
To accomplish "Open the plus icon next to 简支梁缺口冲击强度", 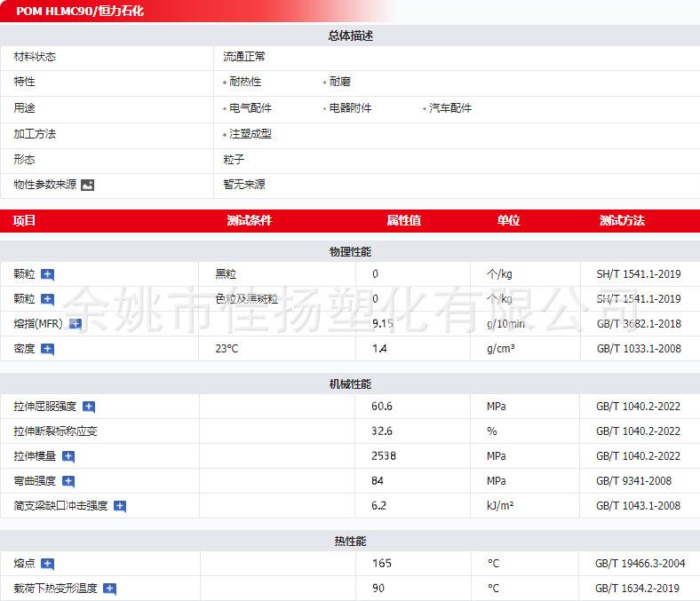I will click(x=120, y=506).
